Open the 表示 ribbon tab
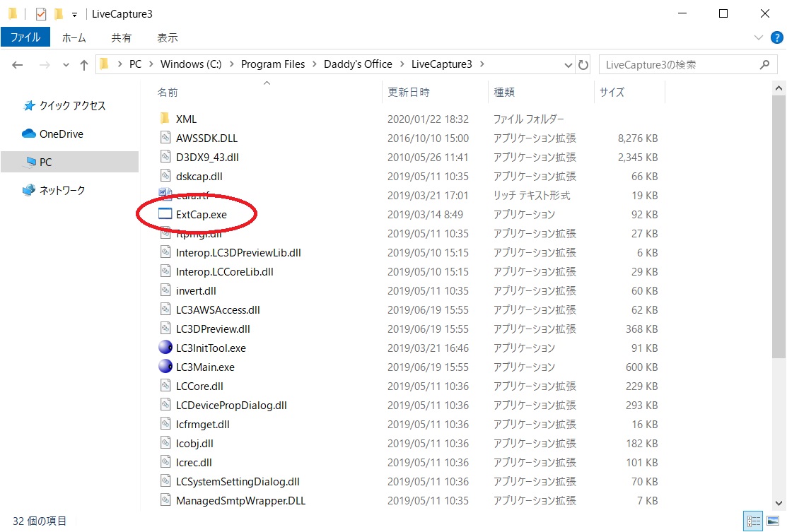This screenshot has width=787, height=532. click(x=167, y=37)
